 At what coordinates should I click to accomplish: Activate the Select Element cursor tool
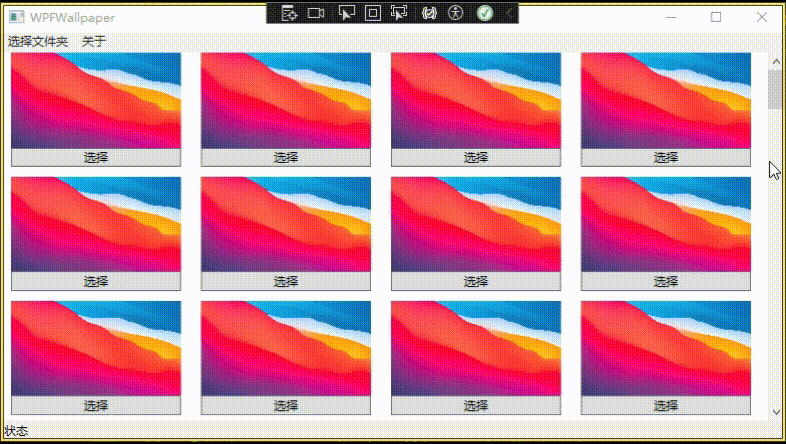click(346, 13)
